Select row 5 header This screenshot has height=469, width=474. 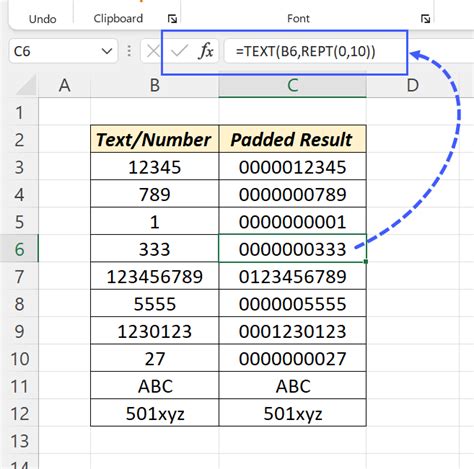[19, 221]
